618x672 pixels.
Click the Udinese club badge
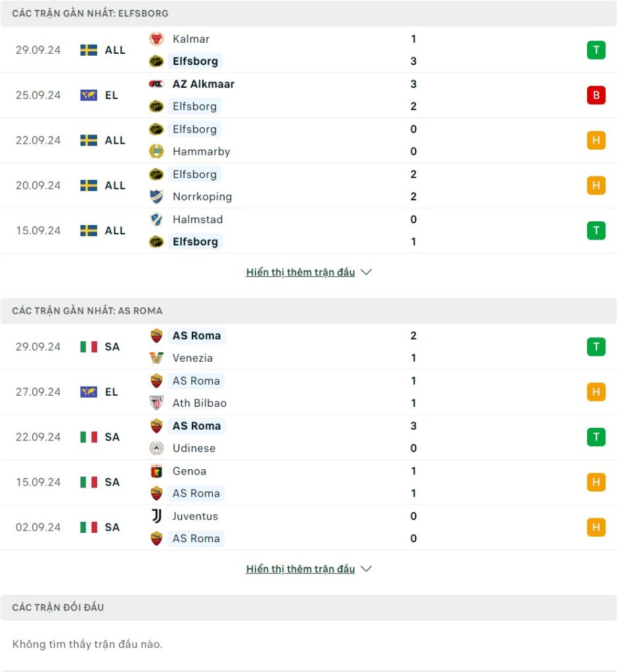pos(156,448)
